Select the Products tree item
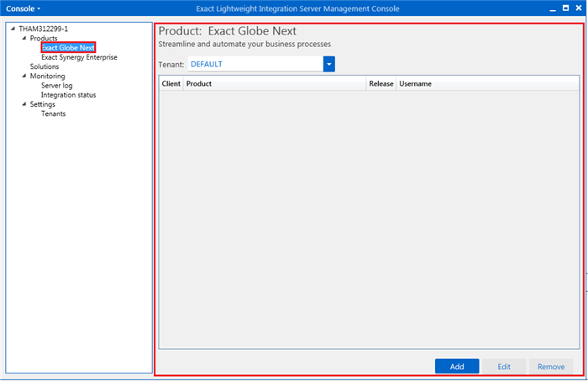Image resolution: width=588 pixels, height=381 pixels. pyautogui.click(x=44, y=39)
